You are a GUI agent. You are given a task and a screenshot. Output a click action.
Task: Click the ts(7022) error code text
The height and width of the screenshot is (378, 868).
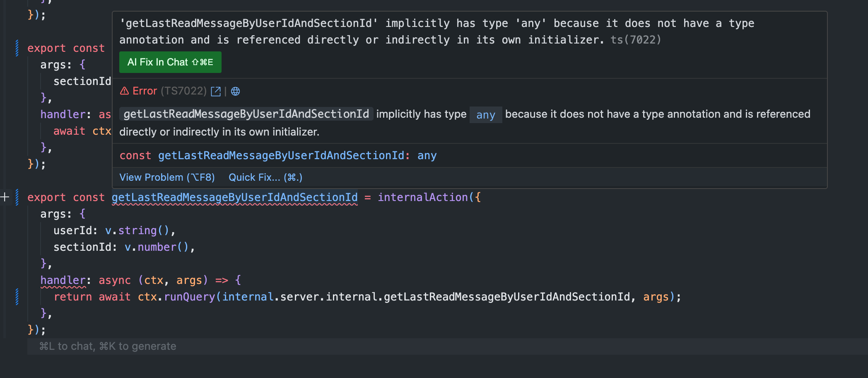pyautogui.click(x=636, y=40)
